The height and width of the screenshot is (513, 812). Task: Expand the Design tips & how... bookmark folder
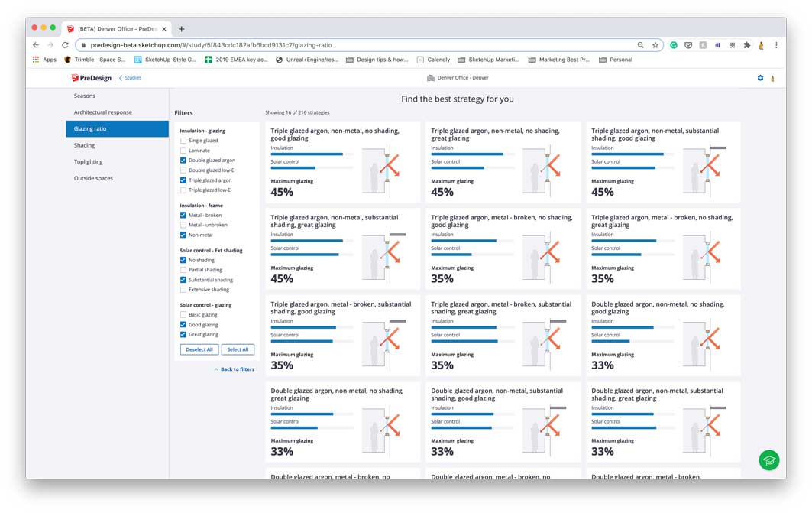point(377,60)
